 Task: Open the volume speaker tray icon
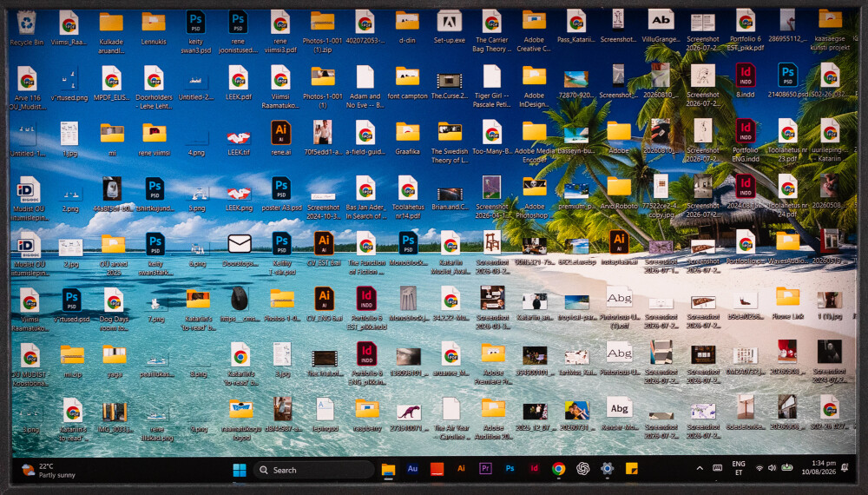772,468
